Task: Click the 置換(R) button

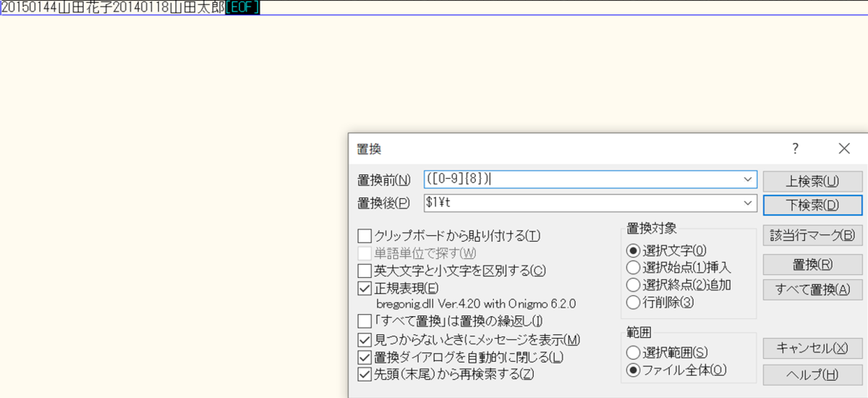Action: coord(813,264)
